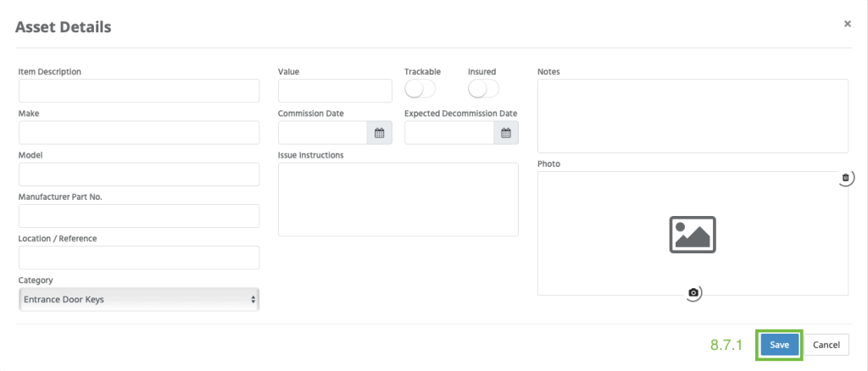Viewport: 868px width, 371px height.
Task: Click the Manufacturer Part No. field
Action: 139,216
